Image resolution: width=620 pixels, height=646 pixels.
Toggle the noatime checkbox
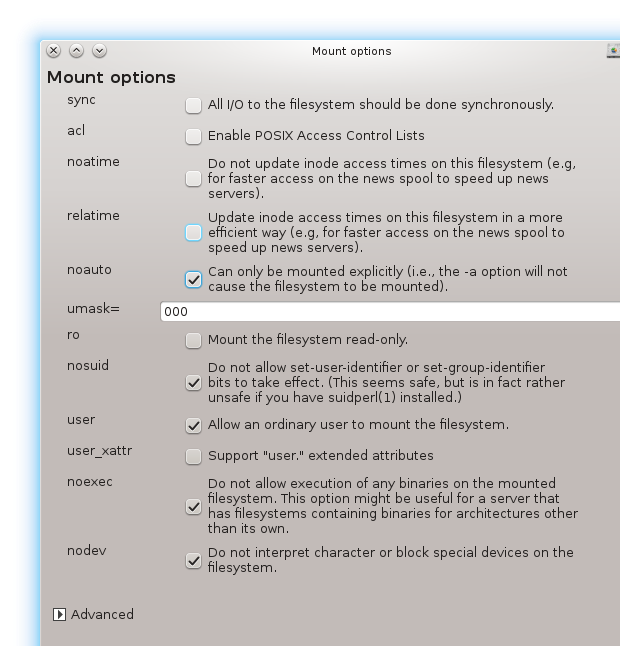click(x=193, y=179)
